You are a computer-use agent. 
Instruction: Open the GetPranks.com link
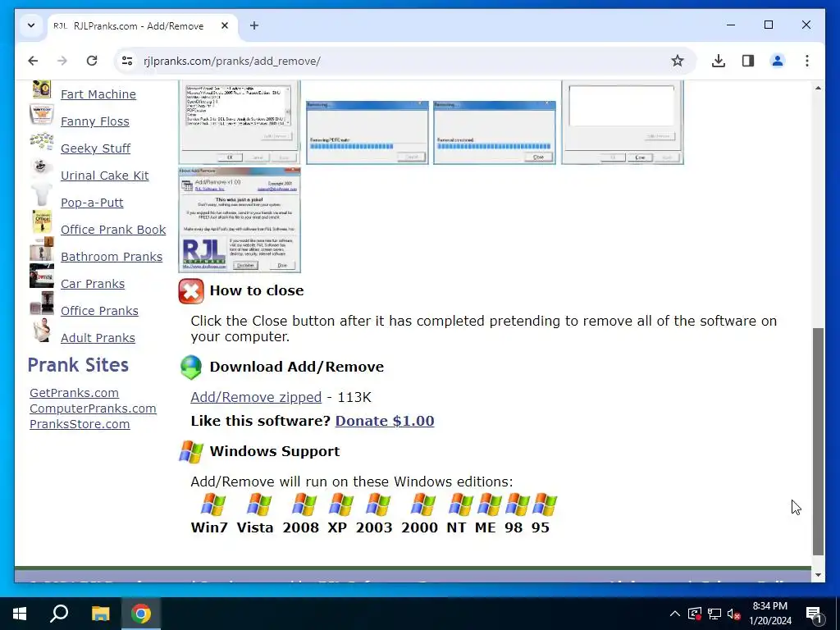click(74, 393)
